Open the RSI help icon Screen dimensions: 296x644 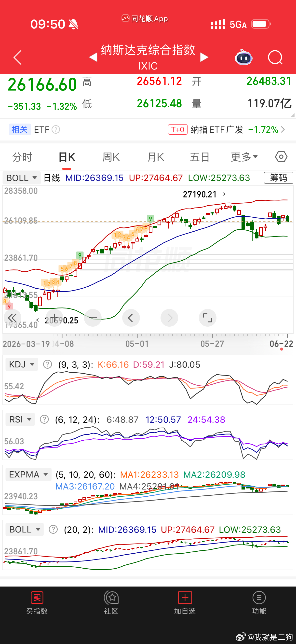44,419
